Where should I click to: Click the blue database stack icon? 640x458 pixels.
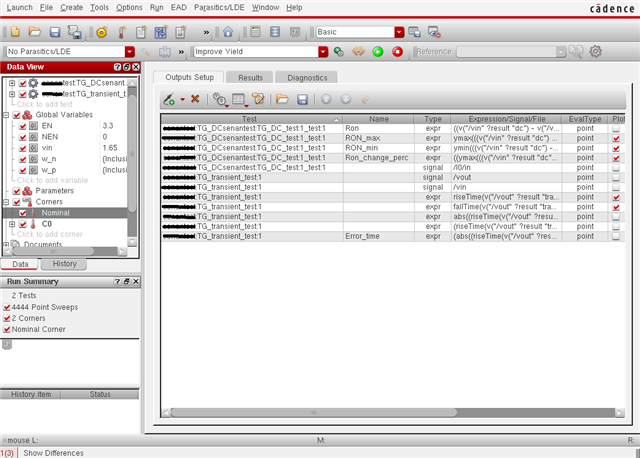[275, 32]
